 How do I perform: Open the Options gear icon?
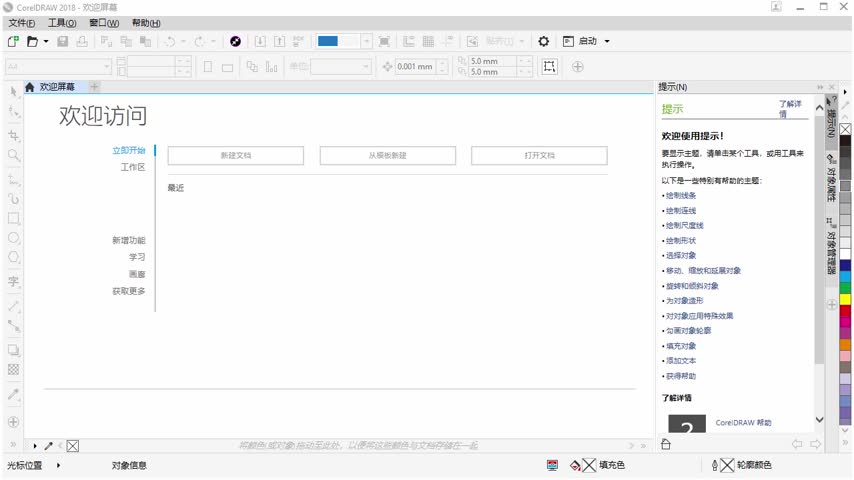pos(544,41)
